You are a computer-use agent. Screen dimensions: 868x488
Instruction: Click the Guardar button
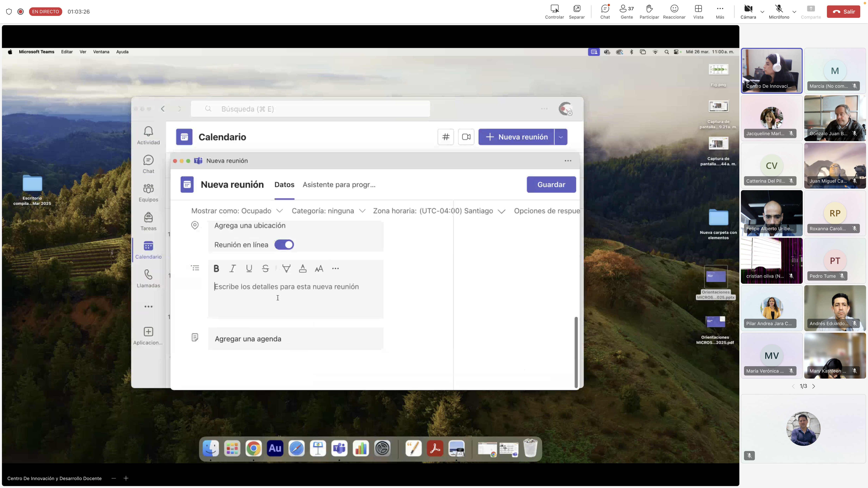(551, 185)
